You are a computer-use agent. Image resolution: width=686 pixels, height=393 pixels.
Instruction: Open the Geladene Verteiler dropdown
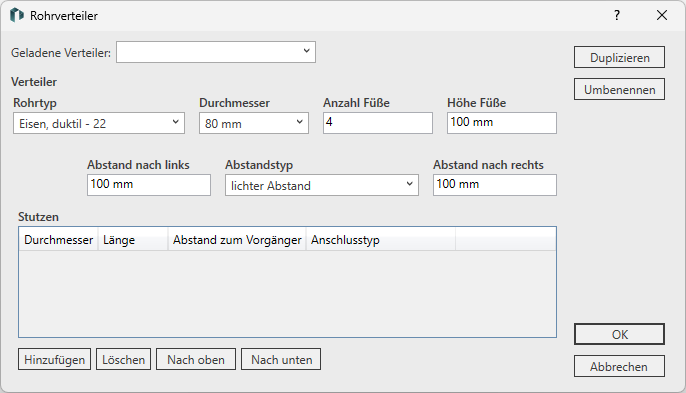pos(216,52)
